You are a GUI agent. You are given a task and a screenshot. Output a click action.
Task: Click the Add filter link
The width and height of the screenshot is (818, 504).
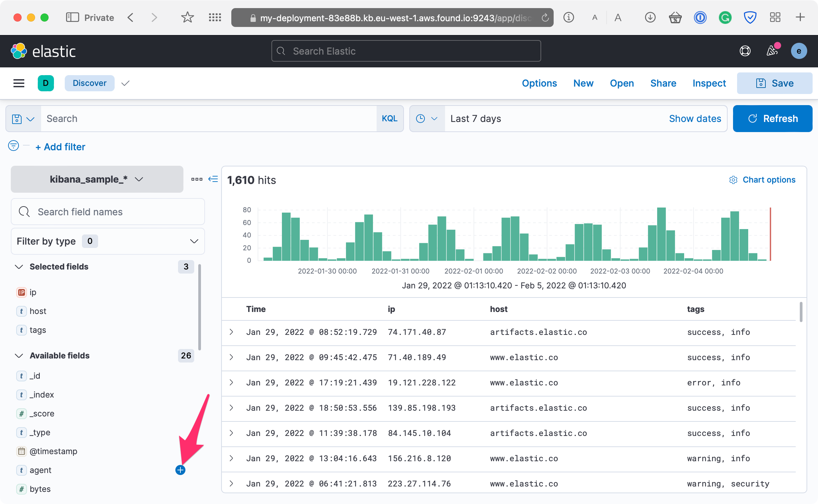coord(61,147)
